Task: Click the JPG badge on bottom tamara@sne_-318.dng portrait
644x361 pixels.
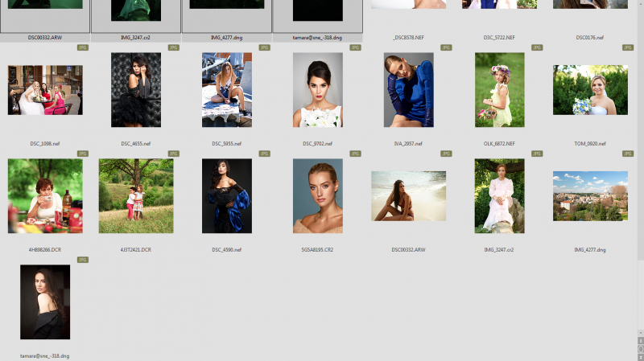Action: point(83,260)
